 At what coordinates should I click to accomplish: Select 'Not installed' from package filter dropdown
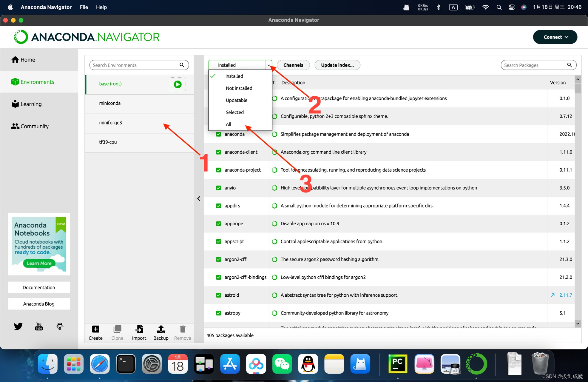click(239, 88)
